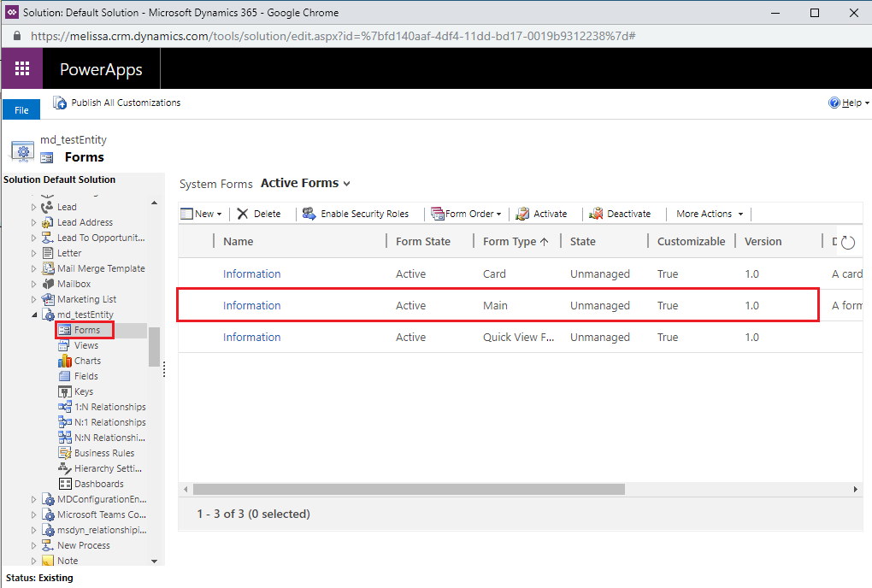The image size is (872, 588).
Task: Click the Help question mark icon
Action: (x=834, y=103)
